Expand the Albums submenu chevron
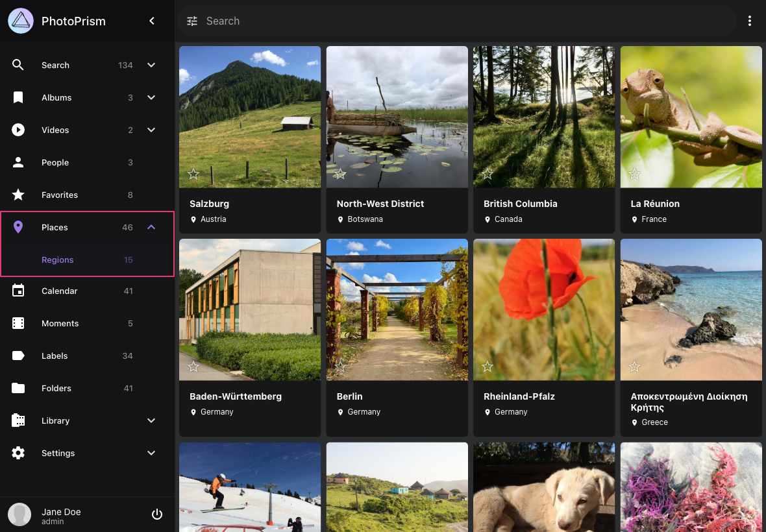 click(151, 97)
